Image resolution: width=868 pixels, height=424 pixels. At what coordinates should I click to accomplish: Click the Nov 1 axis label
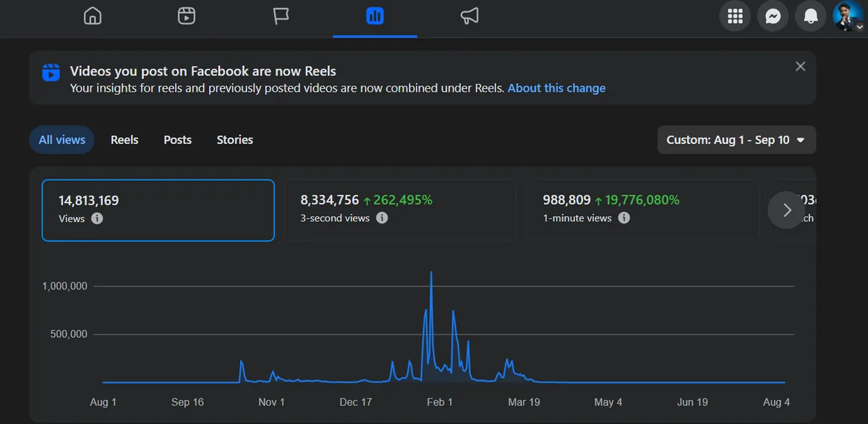[271, 402]
